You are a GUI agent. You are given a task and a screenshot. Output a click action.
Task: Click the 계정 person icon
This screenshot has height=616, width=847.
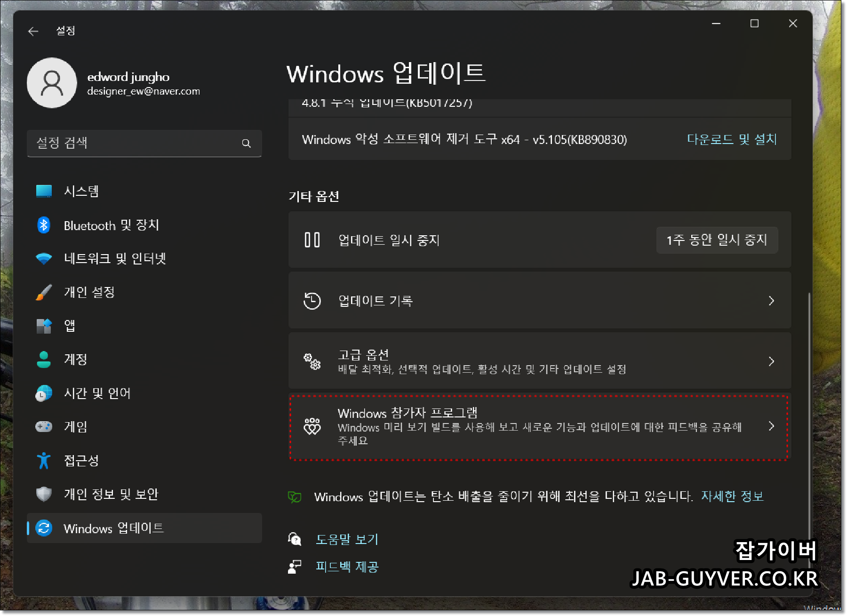pos(44,360)
